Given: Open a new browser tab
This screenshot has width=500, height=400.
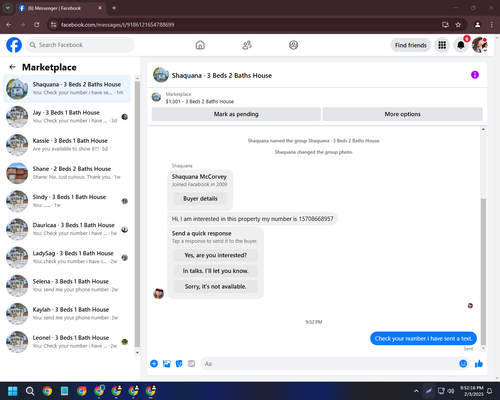Looking at the screenshot, I should point(114,8).
